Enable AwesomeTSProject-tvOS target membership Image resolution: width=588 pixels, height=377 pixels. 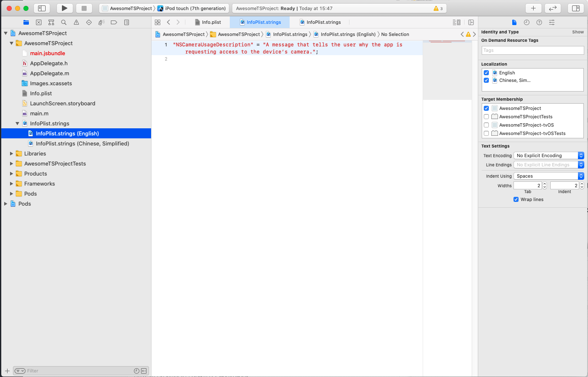[x=486, y=125]
